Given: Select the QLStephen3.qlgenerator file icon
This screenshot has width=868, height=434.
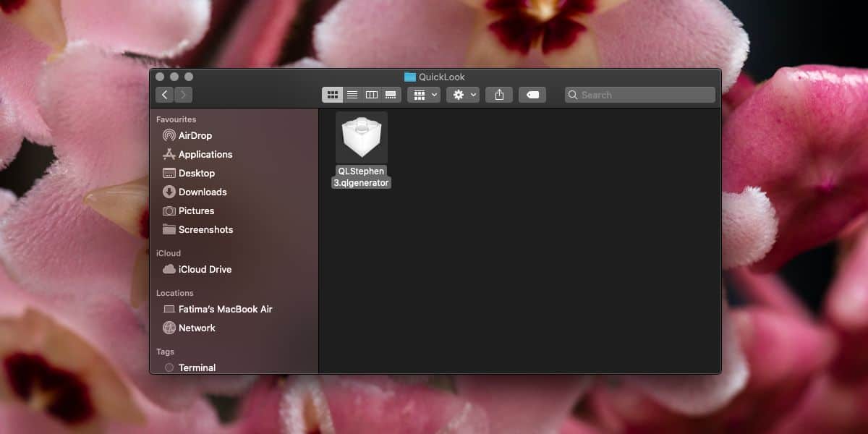Looking at the screenshot, I should click(362, 137).
